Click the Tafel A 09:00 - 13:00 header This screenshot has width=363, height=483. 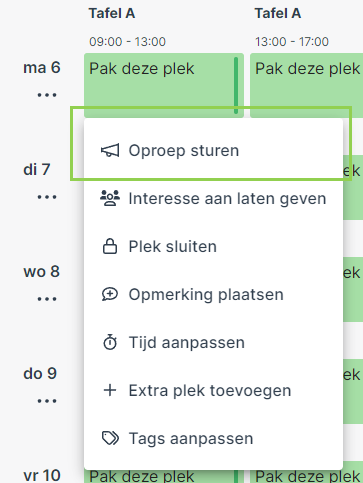(127, 28)
